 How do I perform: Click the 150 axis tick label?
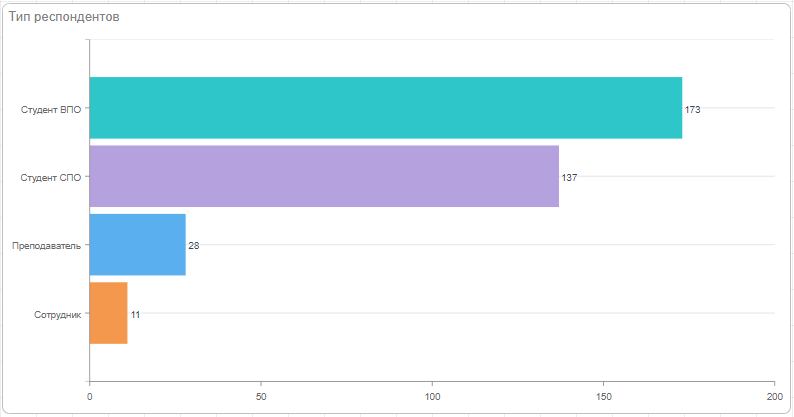[603, 396]
